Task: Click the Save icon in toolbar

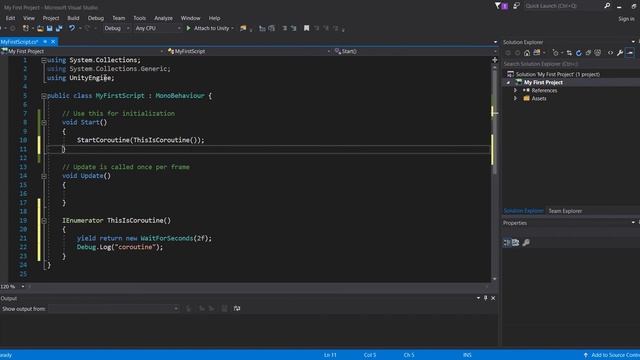Action: point(49,28)
